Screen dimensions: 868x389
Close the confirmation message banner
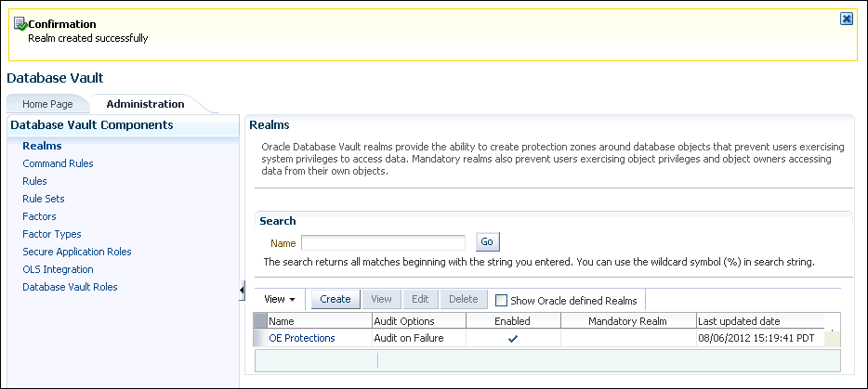pyautogui.click(x=846, y=19)
